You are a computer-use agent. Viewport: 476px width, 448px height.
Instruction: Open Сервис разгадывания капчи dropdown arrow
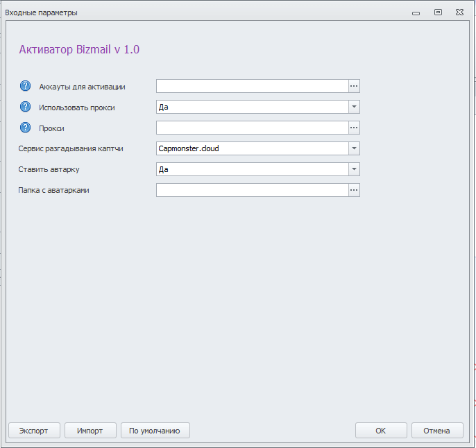pyautogui.click(x=354, y=148)
